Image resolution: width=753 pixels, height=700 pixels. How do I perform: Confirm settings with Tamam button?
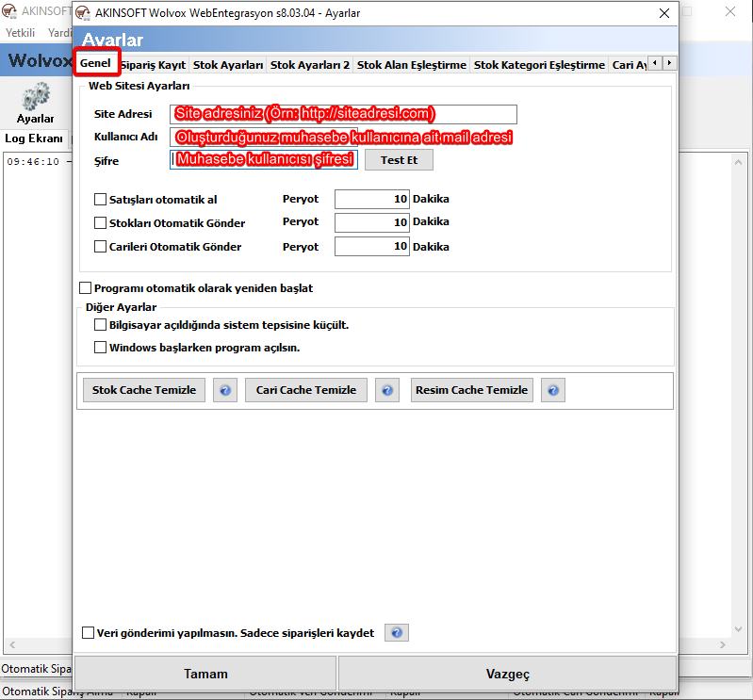click(x=205, y=674)
